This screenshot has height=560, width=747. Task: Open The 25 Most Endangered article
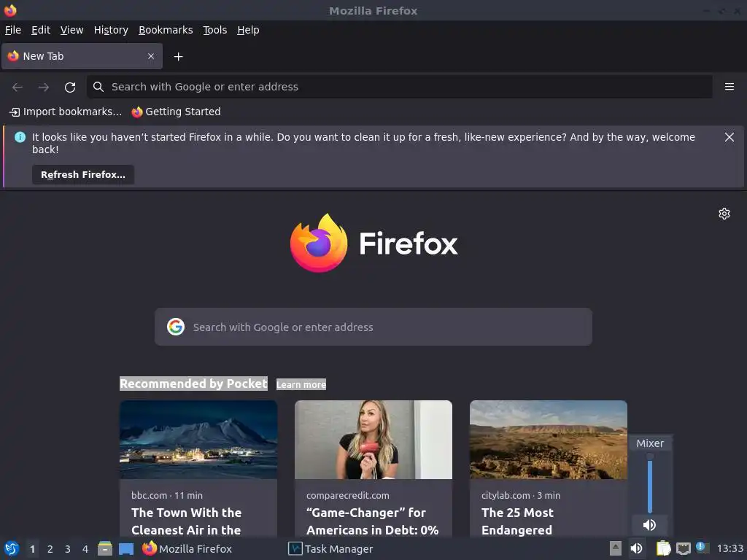point(517,521)
